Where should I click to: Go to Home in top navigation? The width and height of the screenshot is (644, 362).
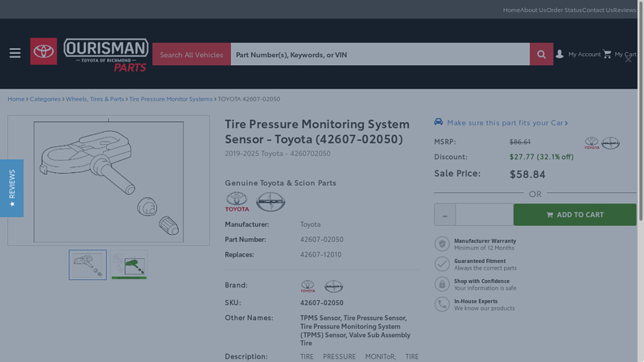click(511, 10)
